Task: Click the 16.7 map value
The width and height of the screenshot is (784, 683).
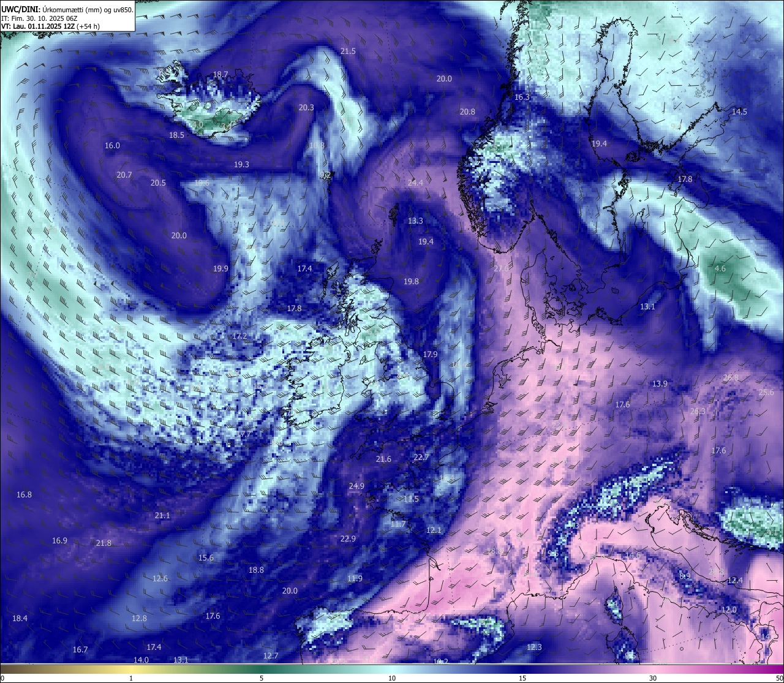Action: coord(80,650)
